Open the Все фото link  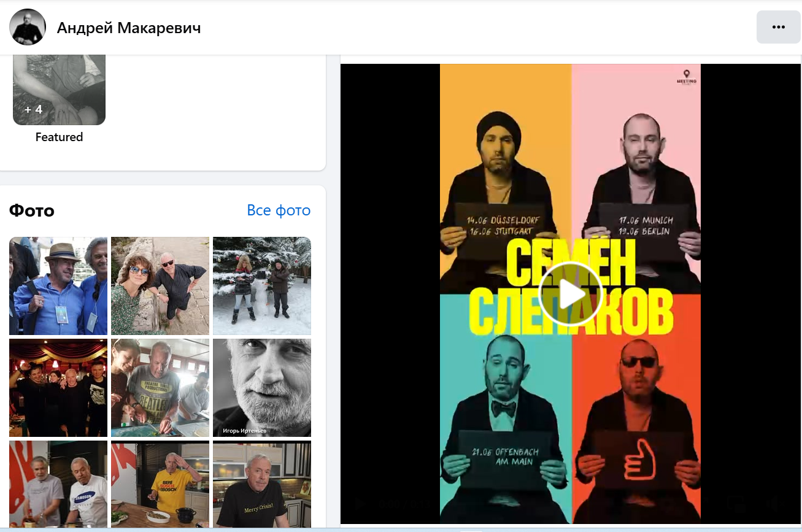(x=279, y=210)
